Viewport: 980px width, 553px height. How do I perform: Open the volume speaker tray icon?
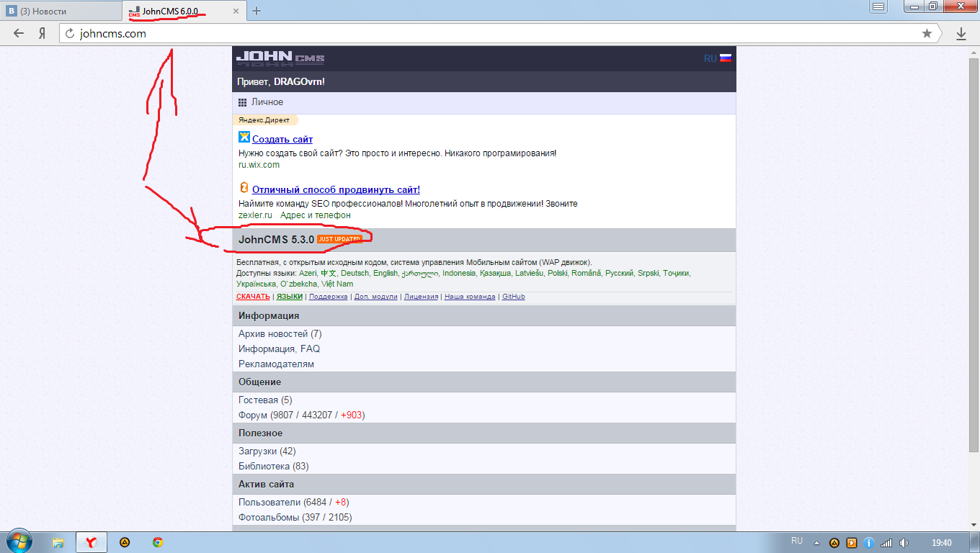point(904,542)
